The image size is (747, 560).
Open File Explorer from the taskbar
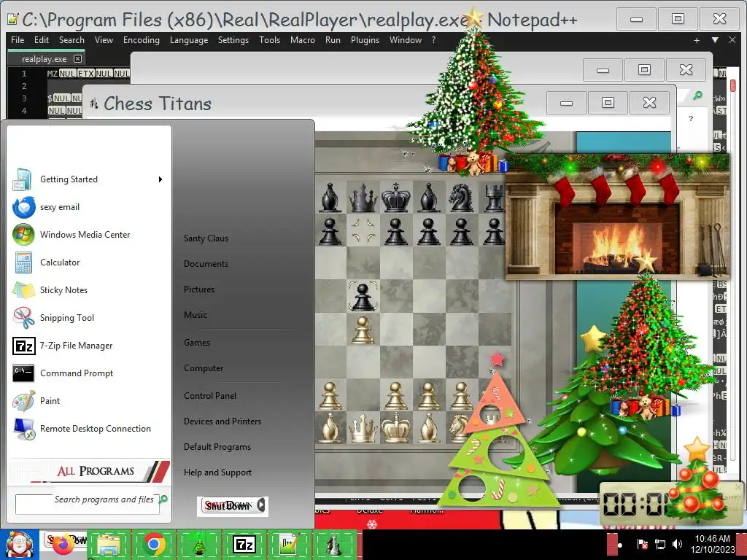coord(109,545)
